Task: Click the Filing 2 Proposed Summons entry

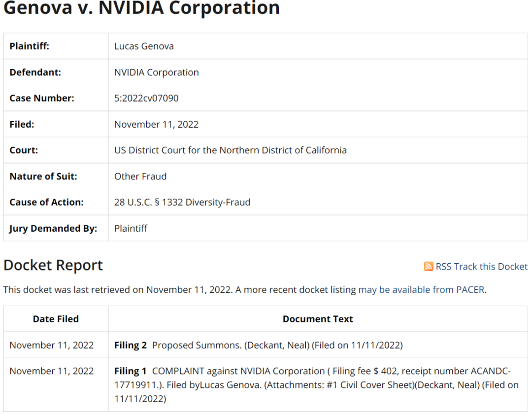Action: (258, 345)
